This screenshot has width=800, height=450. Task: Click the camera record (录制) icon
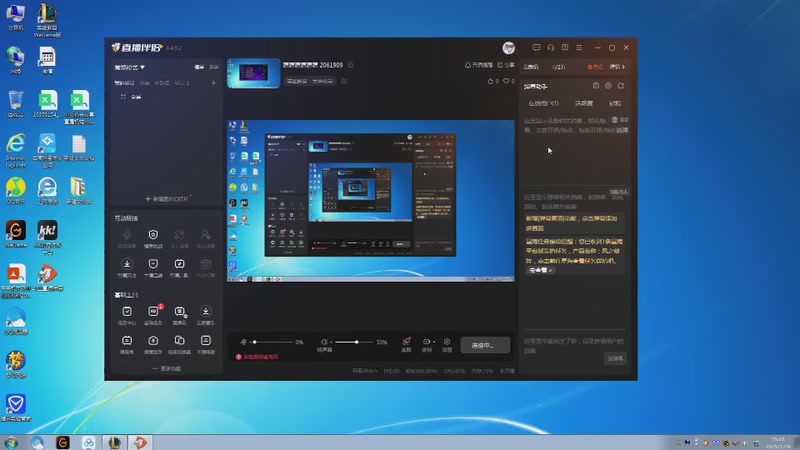tap(427, 344)
